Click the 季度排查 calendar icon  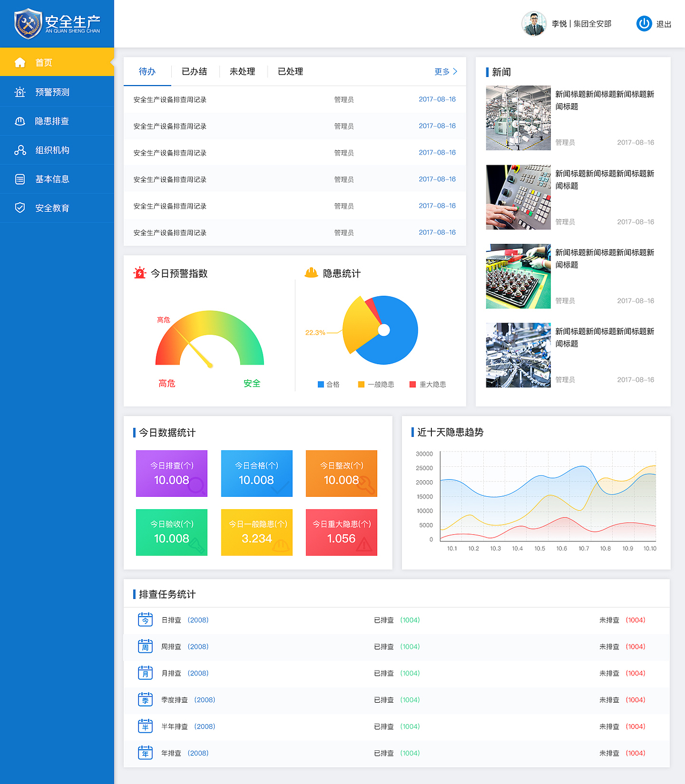[145, 700]
